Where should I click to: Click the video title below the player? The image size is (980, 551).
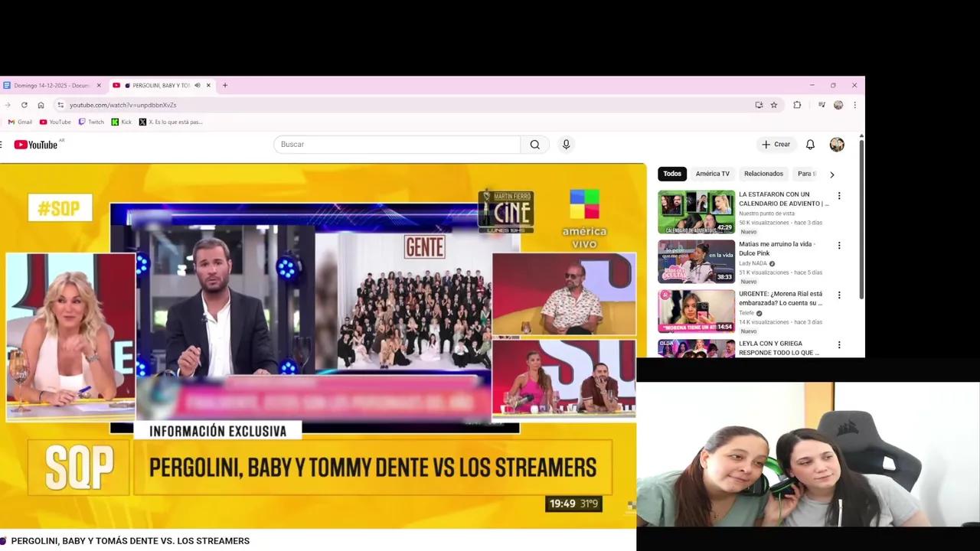[130, 541]
